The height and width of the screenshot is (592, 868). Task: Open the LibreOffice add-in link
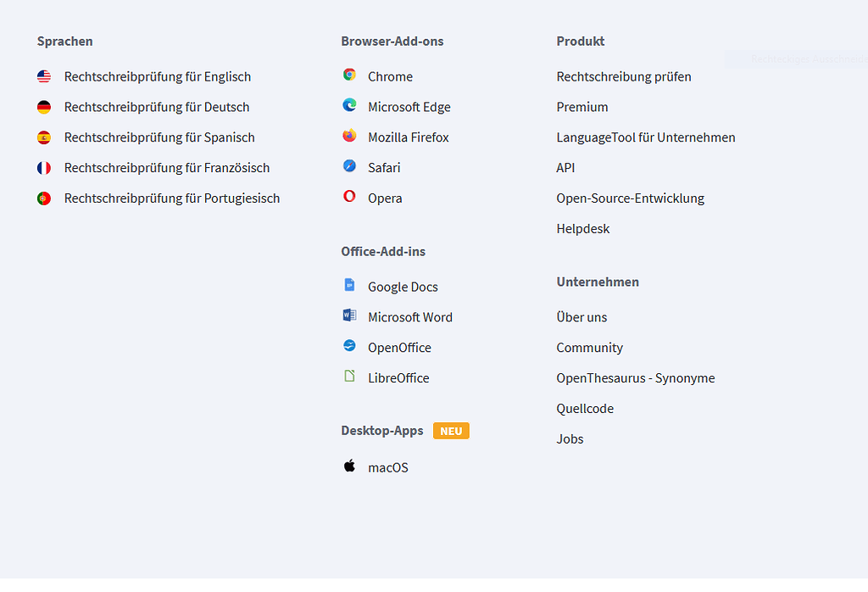(x=398, y=378)
